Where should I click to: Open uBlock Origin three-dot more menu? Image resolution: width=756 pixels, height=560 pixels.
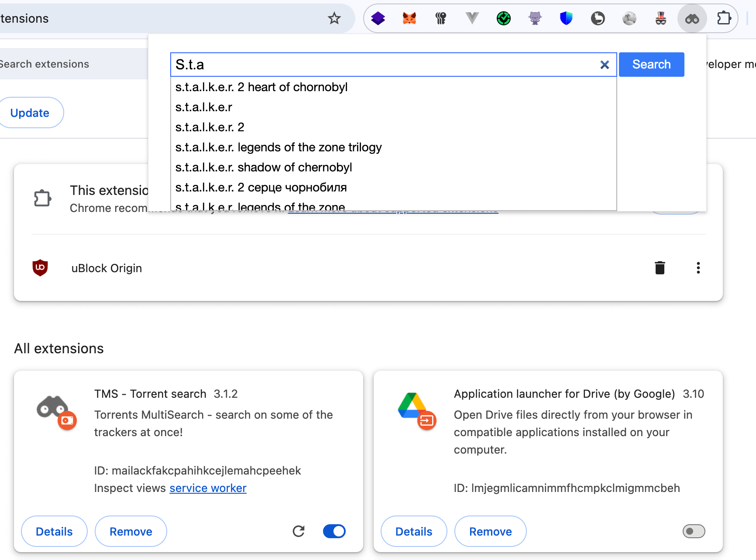point(698,268)
